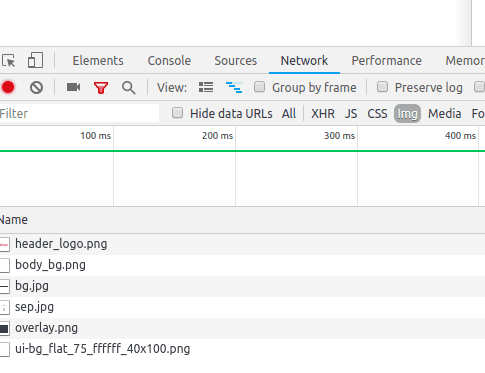Filter requests by CSS
This screenshot has width=485, height=373.
pyautogui.click(x=377, y=114)
